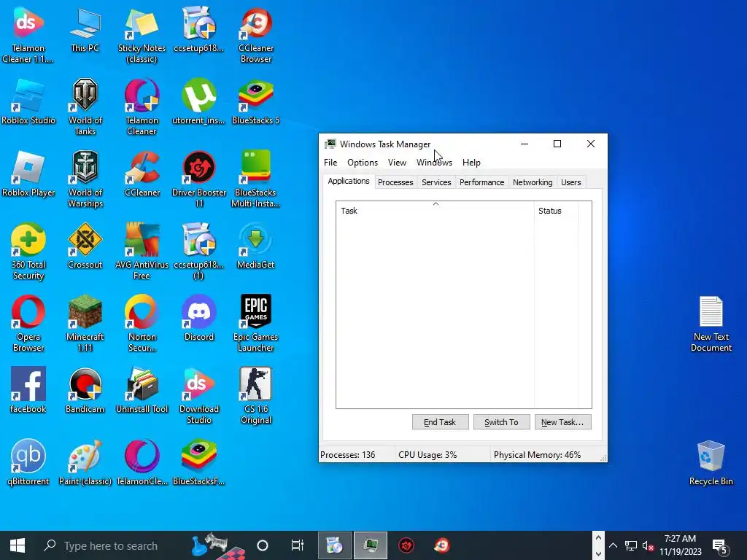This screenshot has height=560, width=747.
Task: Open This PC desktop icon
Action: [x=85, y=29]
